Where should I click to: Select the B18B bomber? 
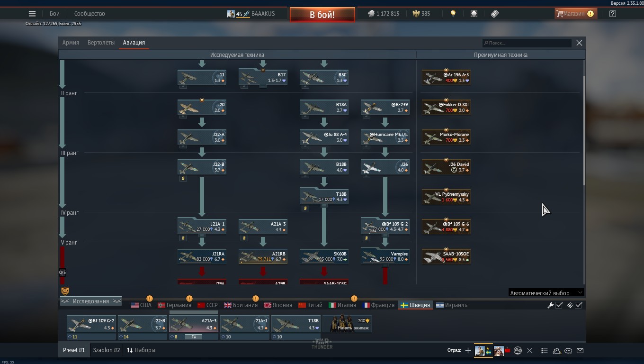pos(324,167)
